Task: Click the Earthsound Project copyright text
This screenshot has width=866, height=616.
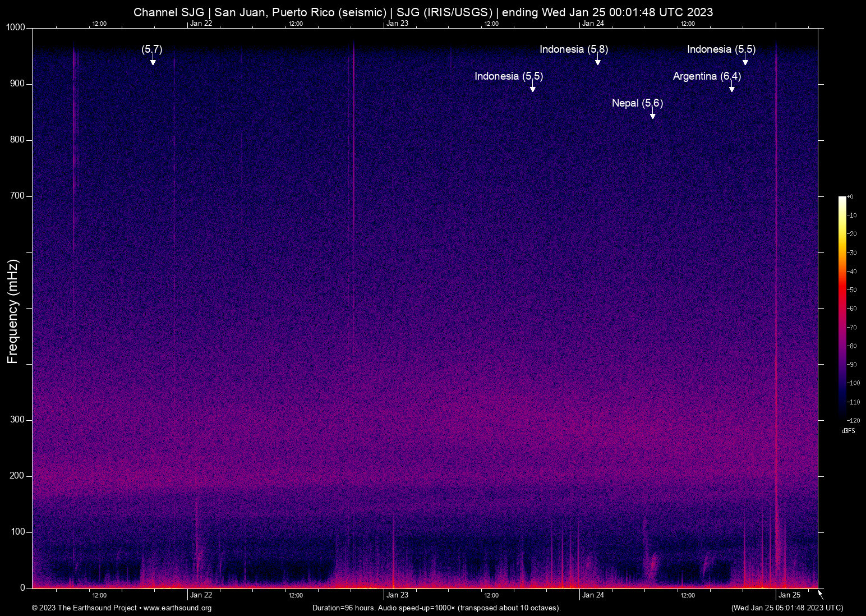Action: pyautogui.click(x=84, y=608)
